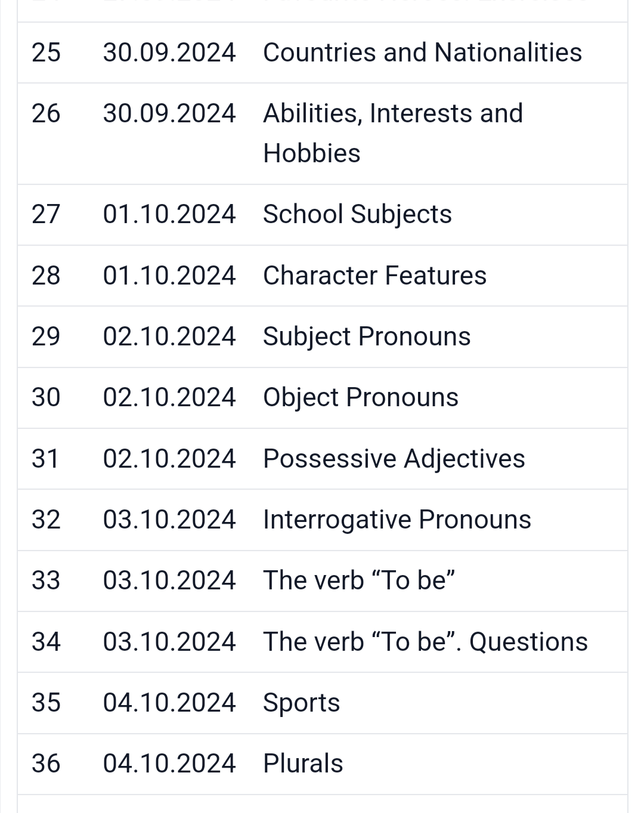Click row number 25 in the table
The width and height of the screenshot is (644, 813).
pyautogui.click(x=46, y=52)
